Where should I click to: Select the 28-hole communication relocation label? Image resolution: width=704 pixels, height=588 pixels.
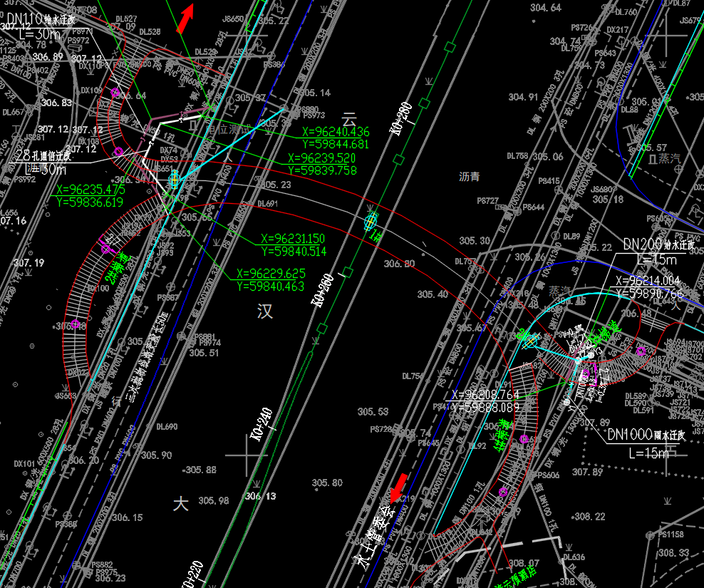pyautogui.click(x=43, y=155)
